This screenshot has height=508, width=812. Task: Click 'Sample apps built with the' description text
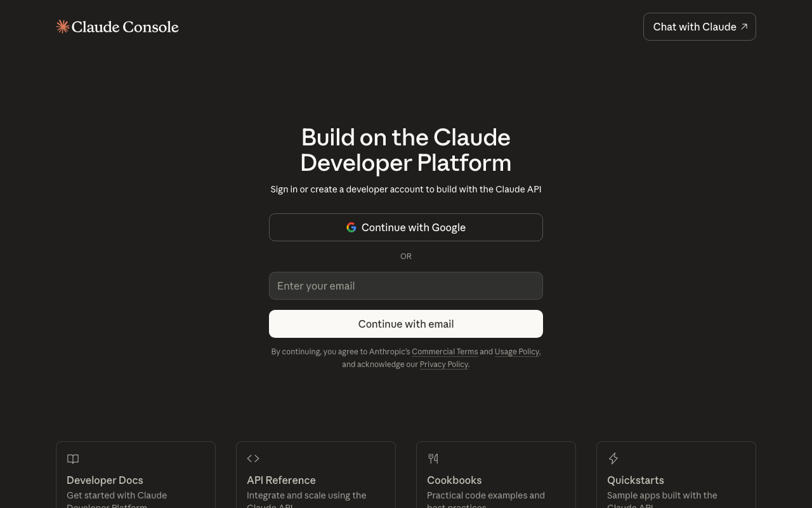pos(662,495)
